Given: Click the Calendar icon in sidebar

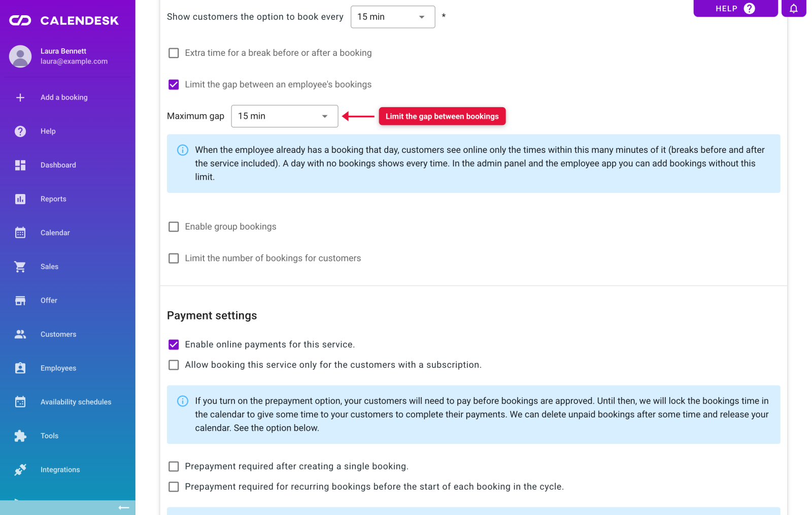Looking at the screenshot, I should [20, 233].
